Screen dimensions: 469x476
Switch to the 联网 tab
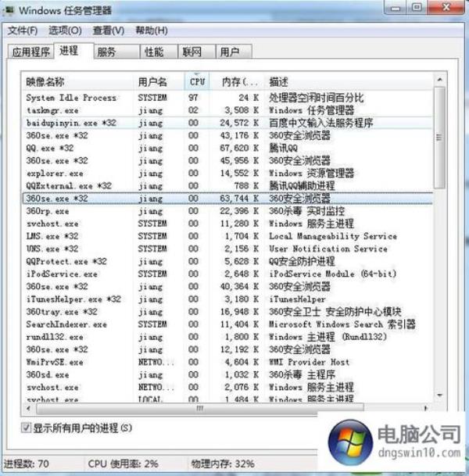196,52
